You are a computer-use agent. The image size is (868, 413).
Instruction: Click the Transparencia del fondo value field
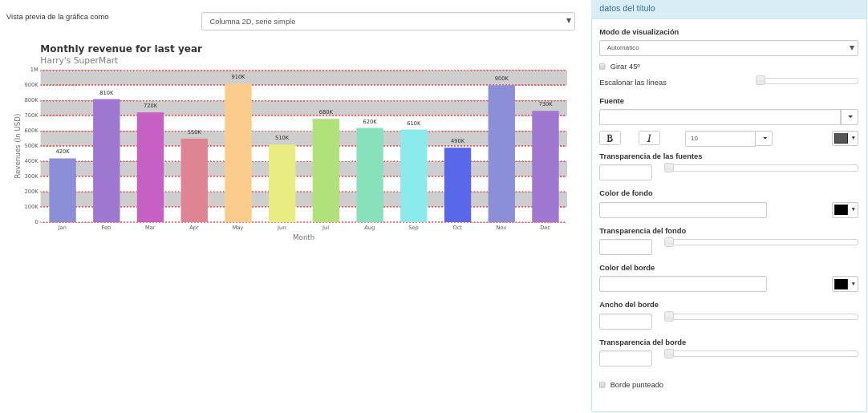625,247
